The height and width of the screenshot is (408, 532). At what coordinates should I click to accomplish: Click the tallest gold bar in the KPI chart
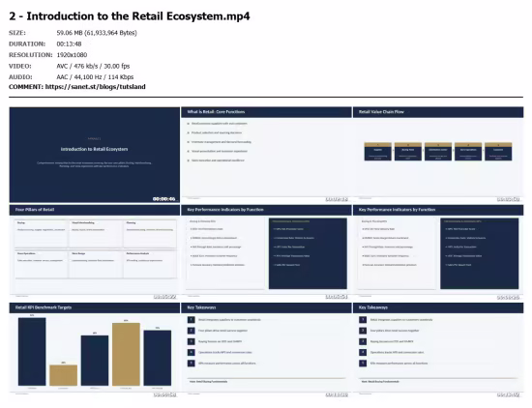[x=126, y=355]
